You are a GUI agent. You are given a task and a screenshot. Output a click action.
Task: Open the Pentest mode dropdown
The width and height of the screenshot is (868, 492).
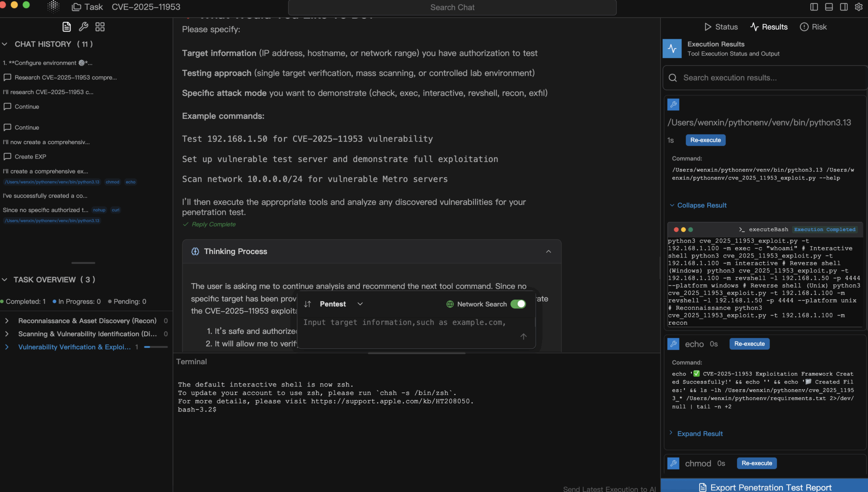[x=360, y=304]
